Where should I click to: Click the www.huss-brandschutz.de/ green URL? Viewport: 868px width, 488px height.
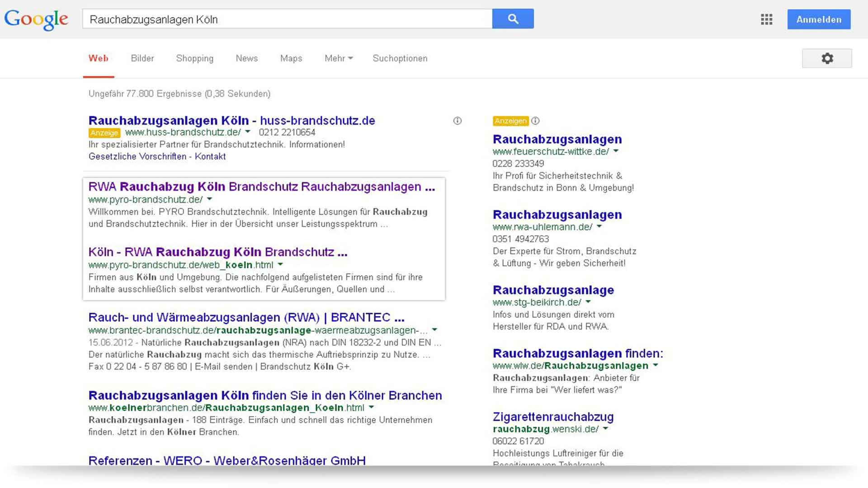click(x=183, y=132)
